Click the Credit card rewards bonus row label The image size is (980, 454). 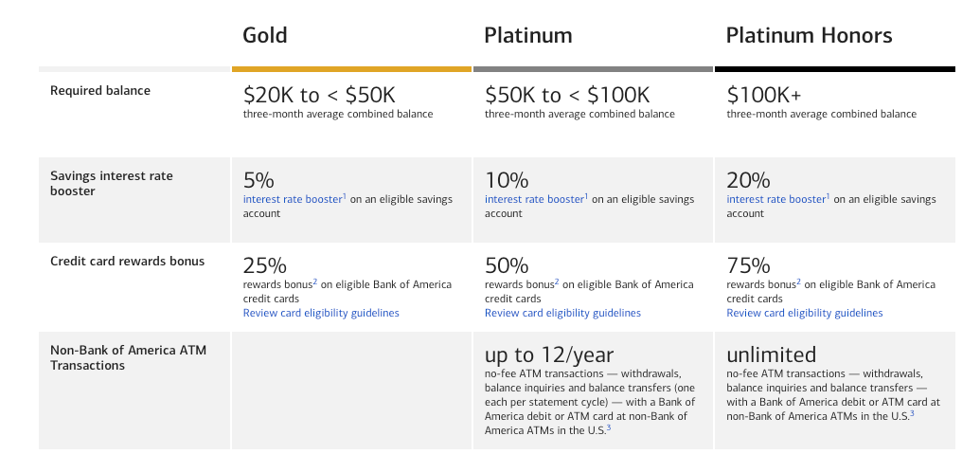point(127,262)
